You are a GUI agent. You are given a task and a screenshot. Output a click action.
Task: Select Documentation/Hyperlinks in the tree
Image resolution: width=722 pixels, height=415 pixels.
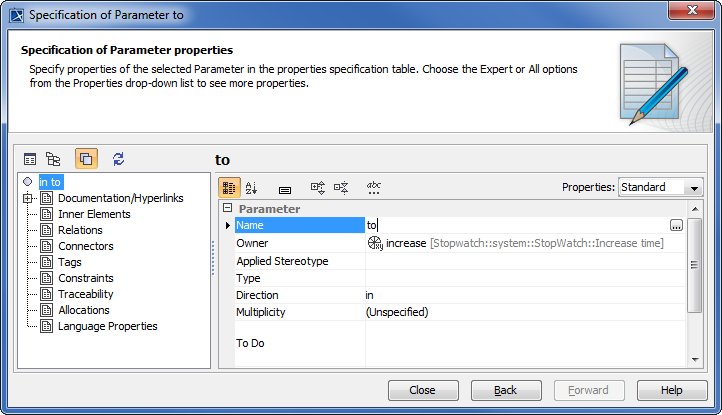(x=121, y=198)
